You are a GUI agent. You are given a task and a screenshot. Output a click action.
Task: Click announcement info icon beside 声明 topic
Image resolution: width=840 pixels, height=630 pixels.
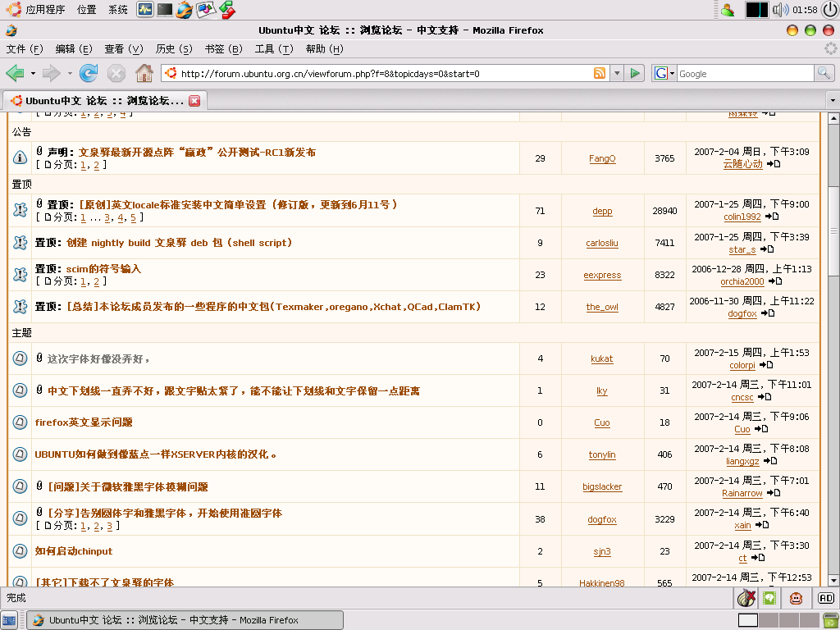click(20, 157)
